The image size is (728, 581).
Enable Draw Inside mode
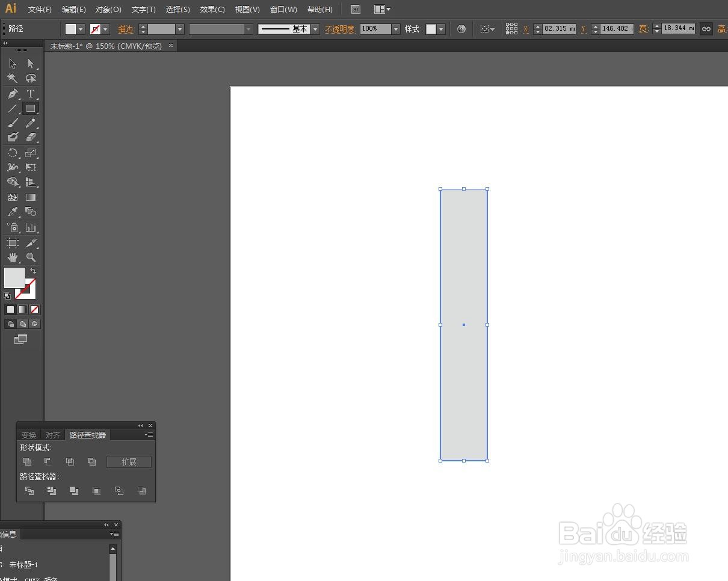pyautogui.click(x=34, y=324)
